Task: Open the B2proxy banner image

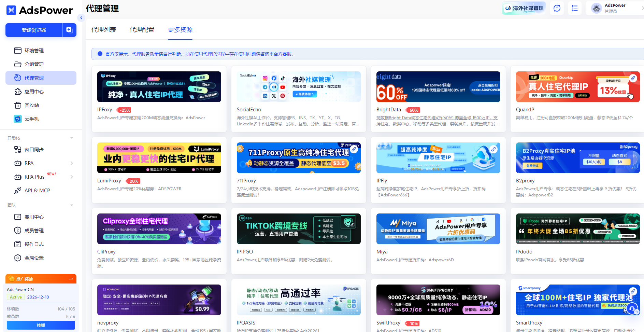Action: tap(578, 158)
